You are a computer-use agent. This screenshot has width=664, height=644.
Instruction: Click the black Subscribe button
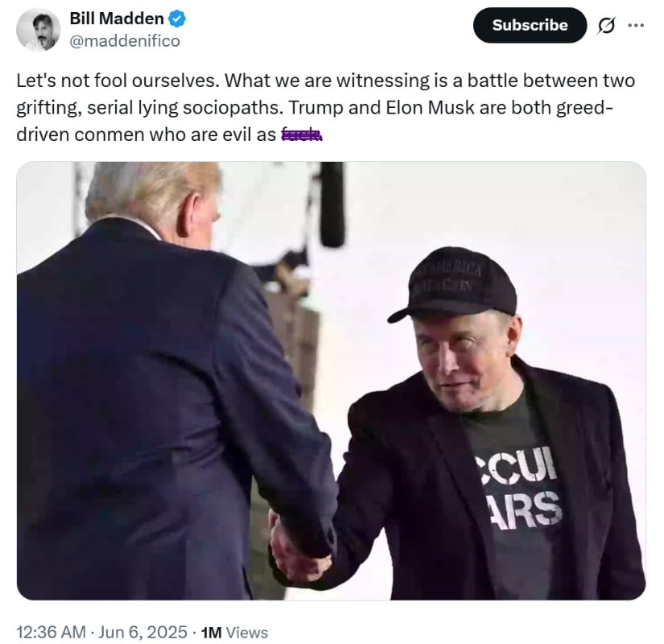tap(530, 26)
